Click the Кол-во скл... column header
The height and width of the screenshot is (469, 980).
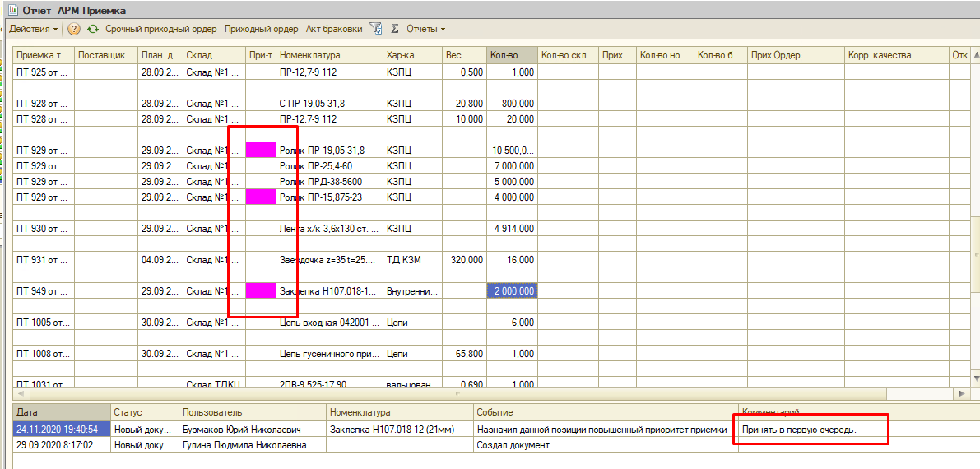[568, 55]
